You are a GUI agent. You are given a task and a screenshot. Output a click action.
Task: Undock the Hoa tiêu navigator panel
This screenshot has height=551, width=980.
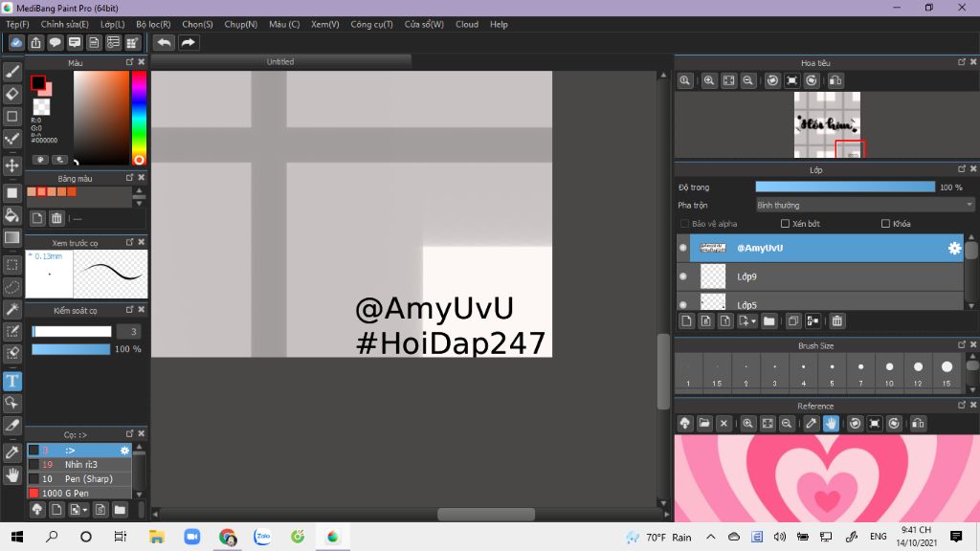(x=961, y=62)
